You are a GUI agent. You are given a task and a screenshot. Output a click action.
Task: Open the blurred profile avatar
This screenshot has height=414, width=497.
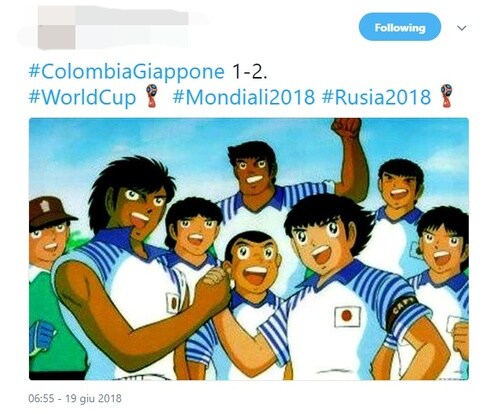pos(56,37)
